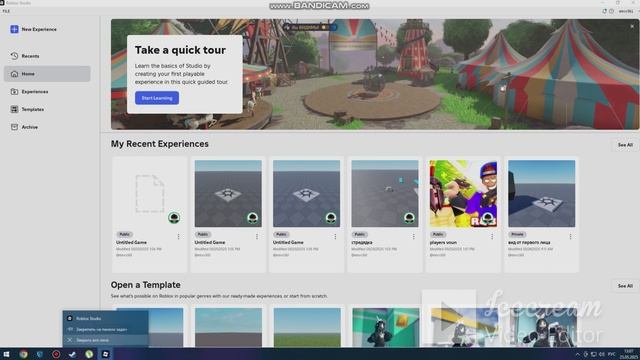Open the Windows Start menu
Screen dimensions: 640x360
(x=7, y=354)
